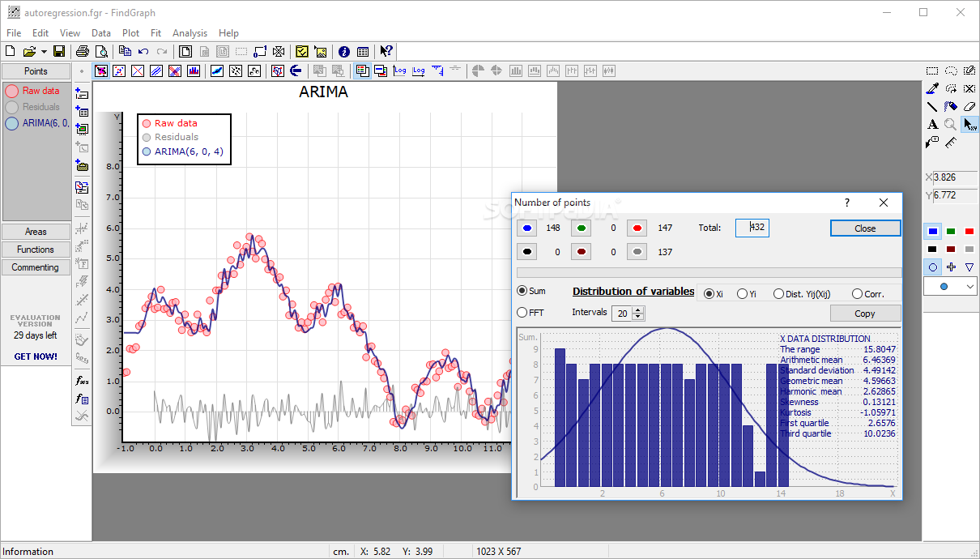The width and height of the screenshot is (980, 559).
Task: Open the Fit menu
Action: click(156, 33)
